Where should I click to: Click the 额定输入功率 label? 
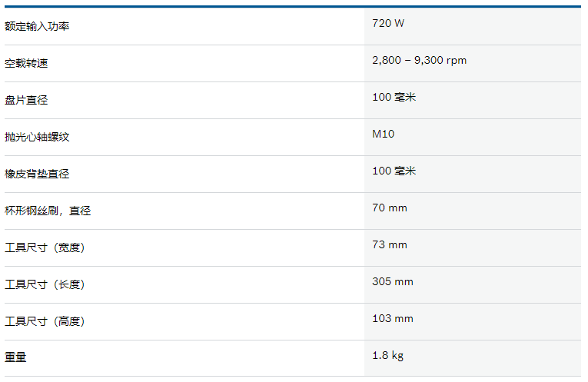point(37,26)
